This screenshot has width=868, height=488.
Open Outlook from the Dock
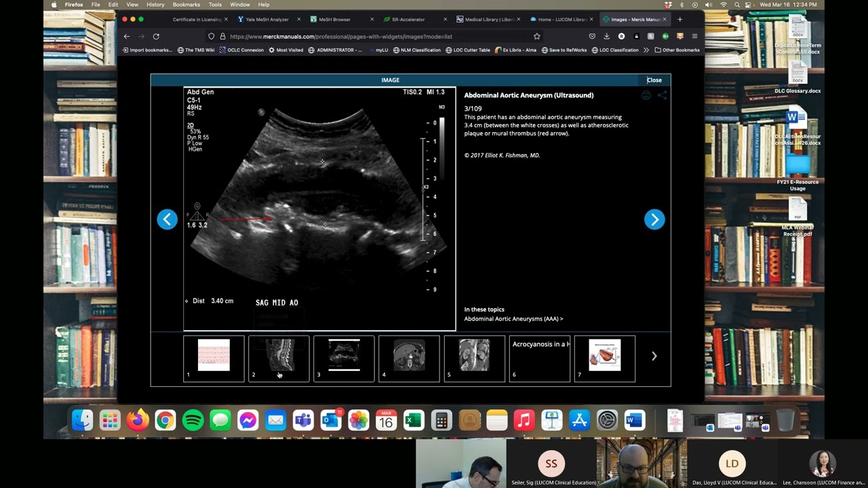coord(331,421)
